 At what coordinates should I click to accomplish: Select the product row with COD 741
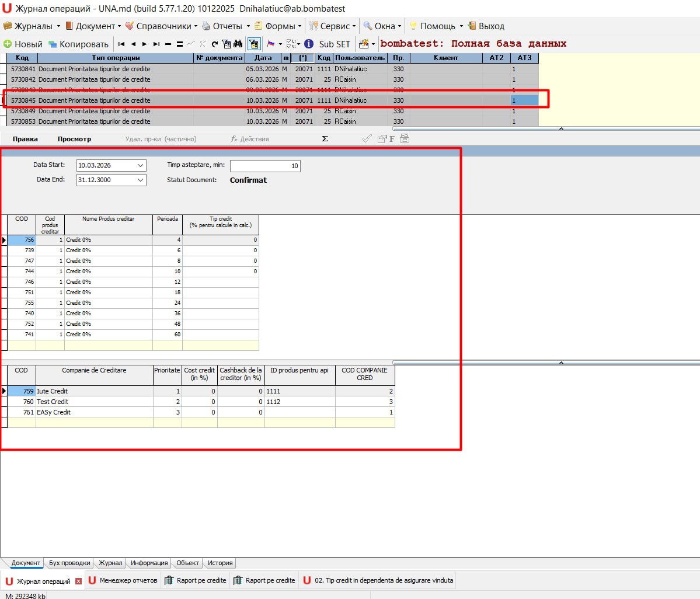point(133,335)
